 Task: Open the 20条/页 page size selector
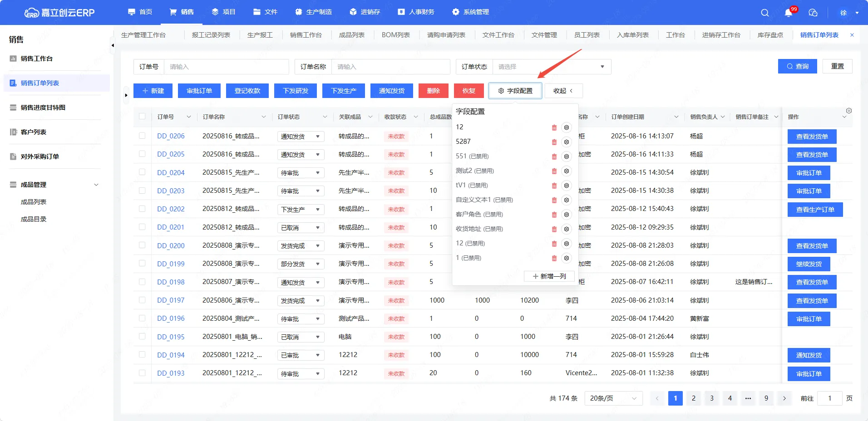(613, 398)
